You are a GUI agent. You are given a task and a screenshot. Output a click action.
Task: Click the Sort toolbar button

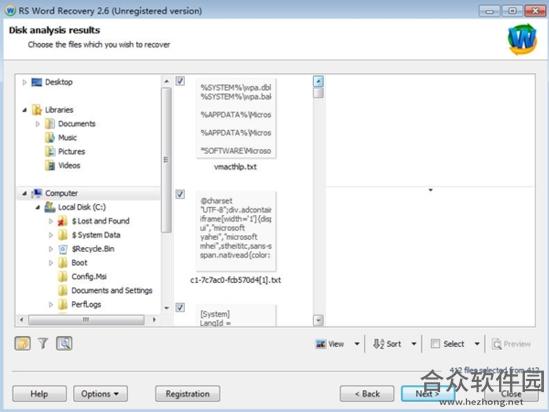(x=387, y=344)
